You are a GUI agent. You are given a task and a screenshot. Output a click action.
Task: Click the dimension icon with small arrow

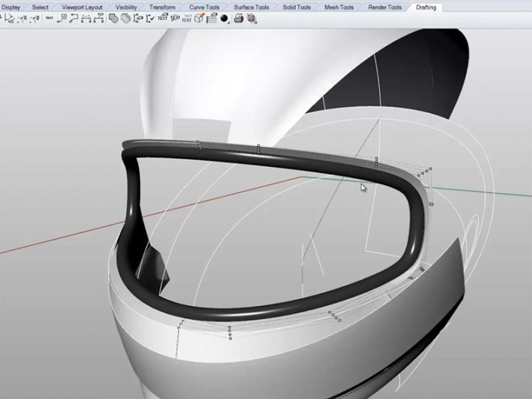[x=137, y=18]
